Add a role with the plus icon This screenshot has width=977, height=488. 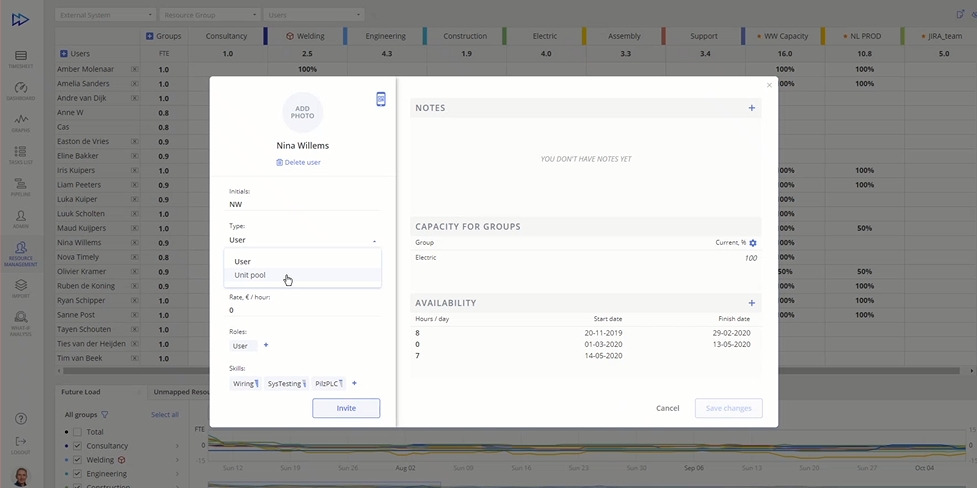pyautogui.click(x=266, y=346)
